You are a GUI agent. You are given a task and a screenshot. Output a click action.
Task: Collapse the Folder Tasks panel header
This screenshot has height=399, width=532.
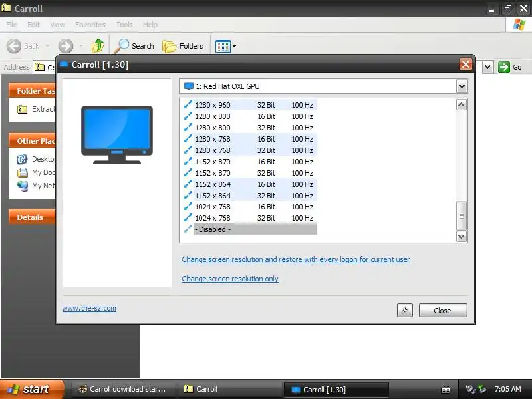pos(32,90)
